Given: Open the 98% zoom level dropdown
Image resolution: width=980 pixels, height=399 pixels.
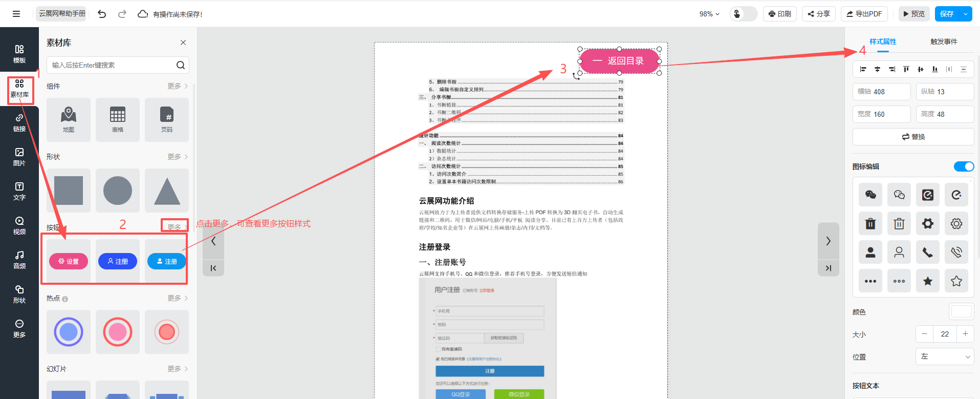Looking at the screenshot, I should pos(709,14).
